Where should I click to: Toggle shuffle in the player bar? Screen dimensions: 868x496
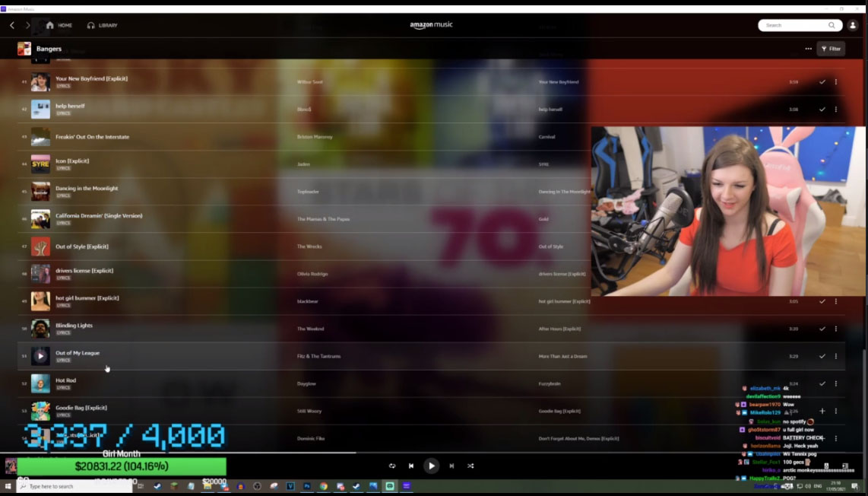pyautogui.click(x=470, y=466)
